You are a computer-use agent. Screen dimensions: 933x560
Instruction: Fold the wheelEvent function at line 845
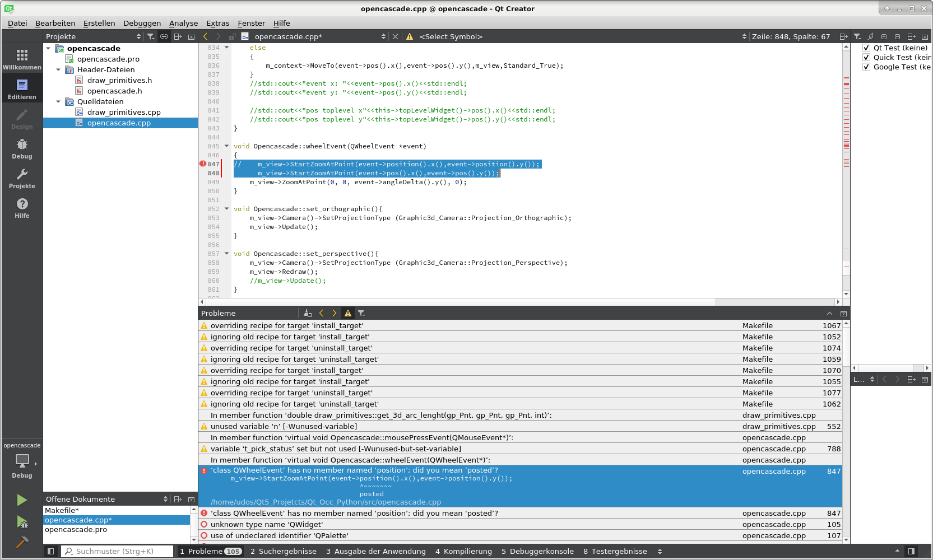[x=227, y=146]
